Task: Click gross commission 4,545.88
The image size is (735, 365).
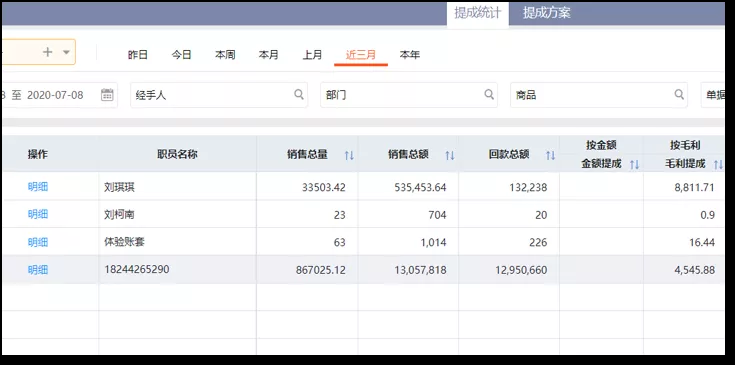Action: (x=695, y=270)
